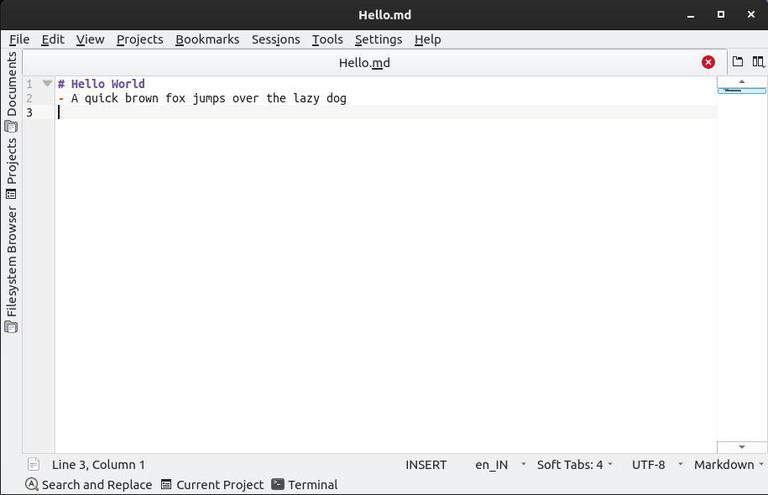This screenshot has width=768, height=495.
Task: Open the Bookmarks menu
Action: (x=207, y=39)
